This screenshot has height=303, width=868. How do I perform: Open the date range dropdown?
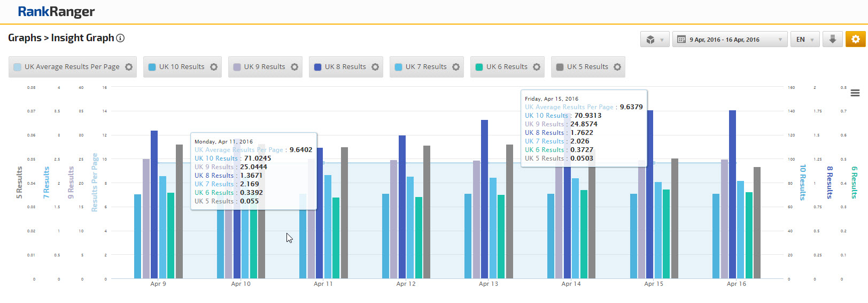(730, 40)
